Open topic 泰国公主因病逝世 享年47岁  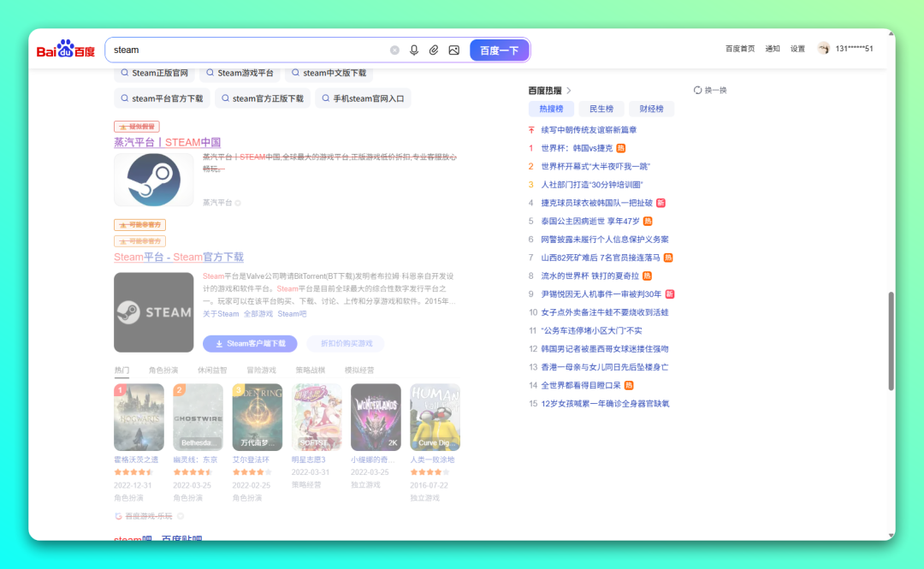(x=589, y=221)
